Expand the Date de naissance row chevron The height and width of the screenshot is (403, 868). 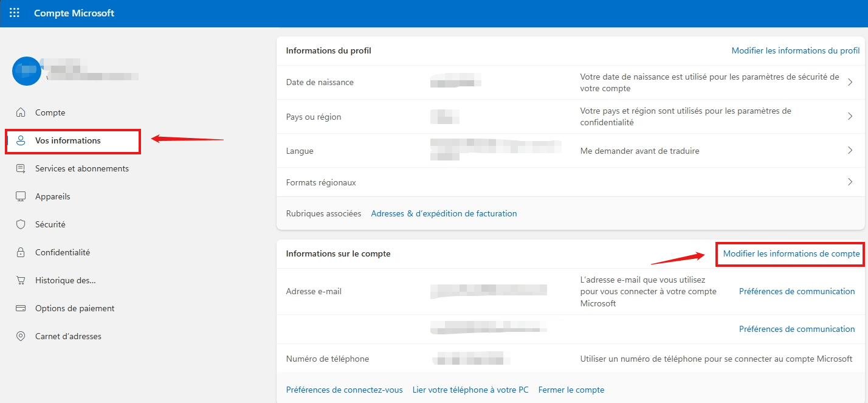tap(850, 82)
